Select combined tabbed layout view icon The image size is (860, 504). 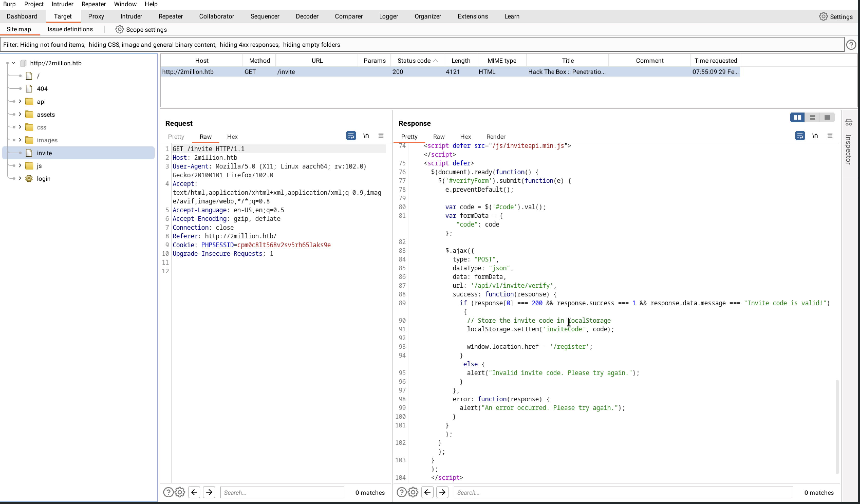(x=827, y=117)
